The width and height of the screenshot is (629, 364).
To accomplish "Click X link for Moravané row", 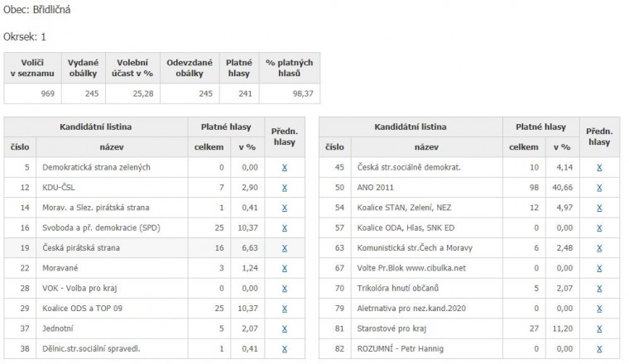I will [285, 268].
